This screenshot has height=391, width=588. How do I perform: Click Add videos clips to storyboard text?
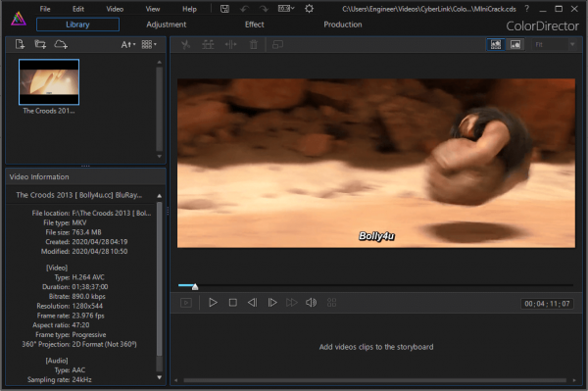[x=376, y=347]
